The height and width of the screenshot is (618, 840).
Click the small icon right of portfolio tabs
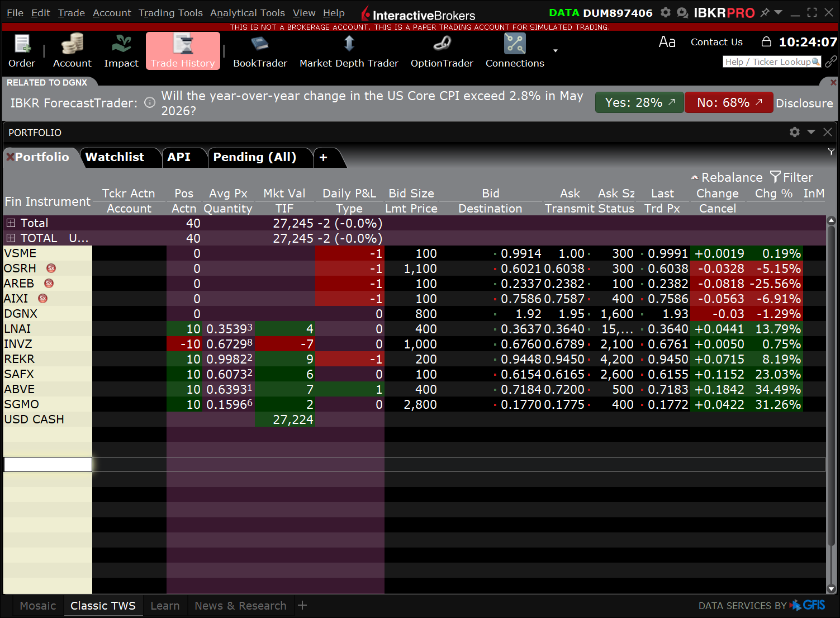click(x=831, y=152)
